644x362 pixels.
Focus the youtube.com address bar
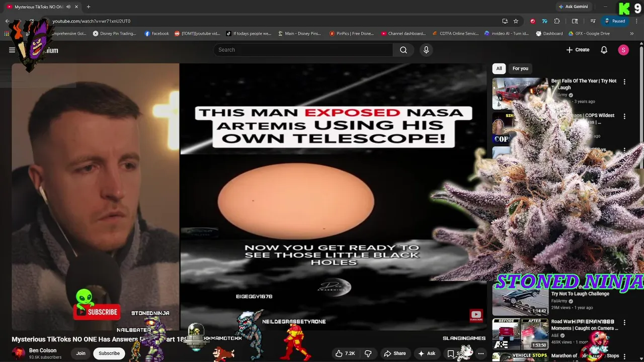(272, 21)
